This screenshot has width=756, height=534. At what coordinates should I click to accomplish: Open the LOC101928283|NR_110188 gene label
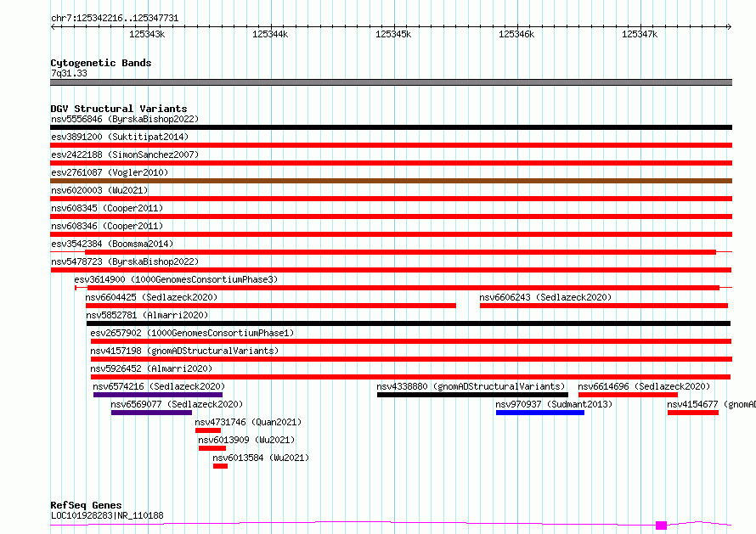[x=107, y=515]
